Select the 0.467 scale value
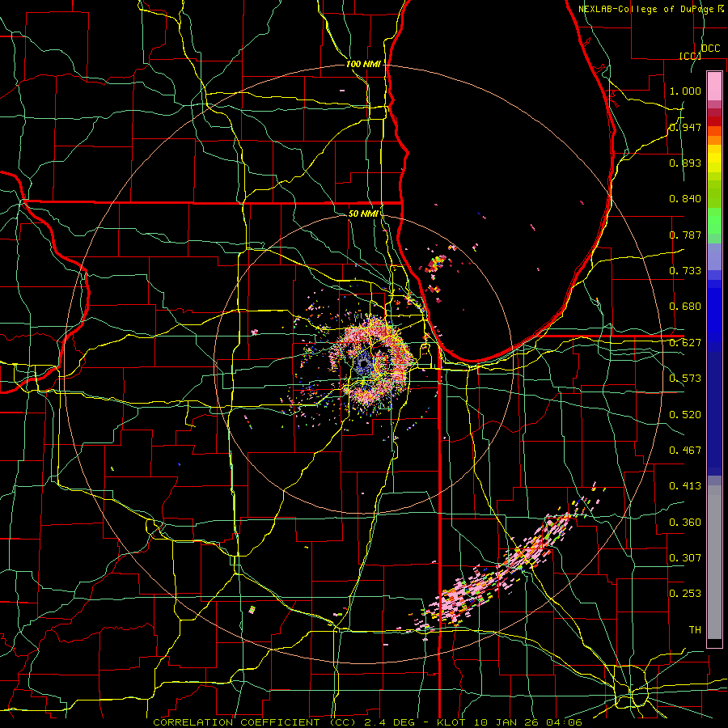The image size is (728, 728). coord(685,451)
